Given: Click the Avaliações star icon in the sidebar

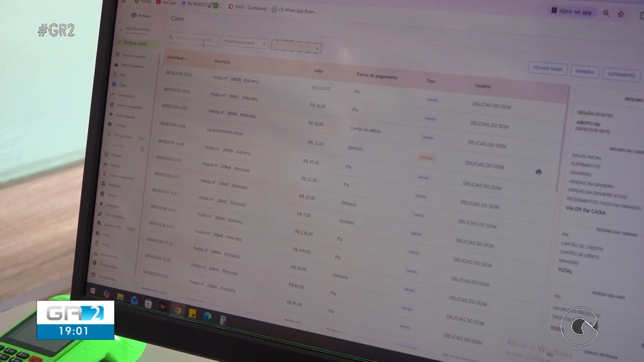Looking at the screenshot, I should (101, 203).
